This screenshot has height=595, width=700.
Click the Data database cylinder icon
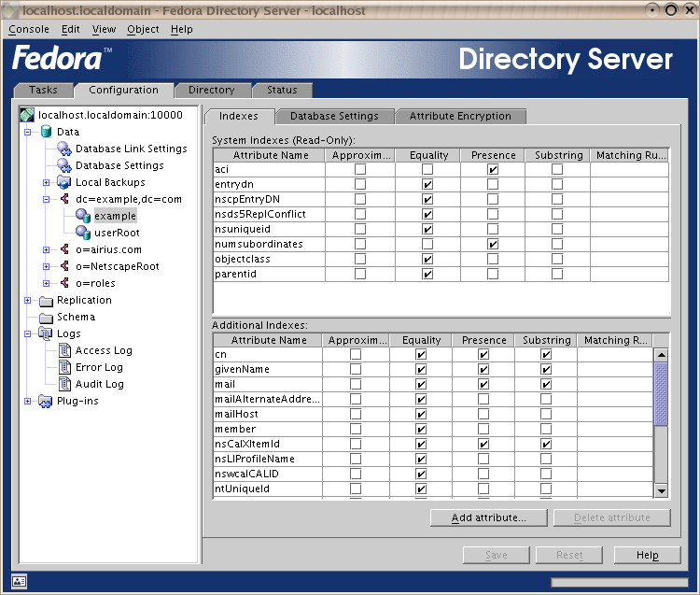(46, 132)
